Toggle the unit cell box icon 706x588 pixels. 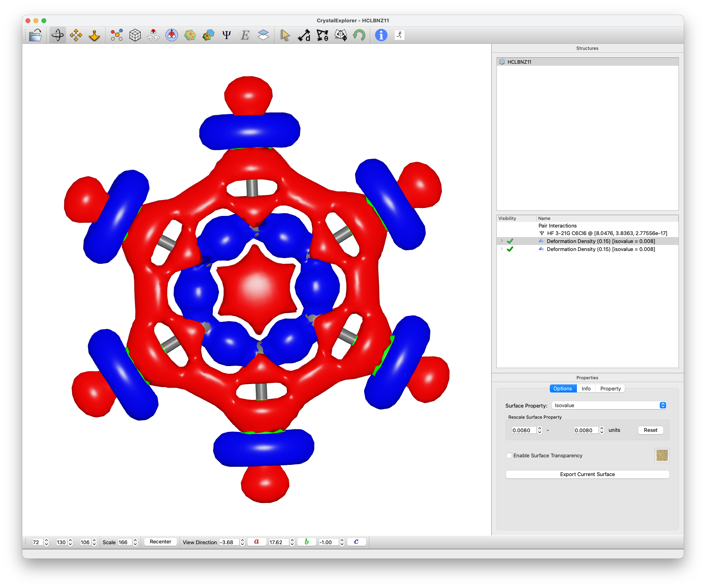coord(135,35)
